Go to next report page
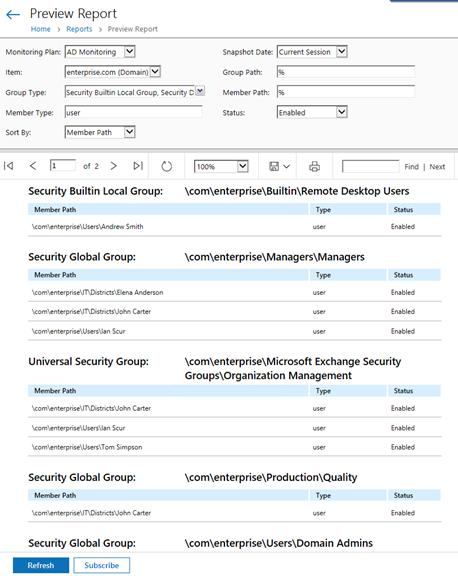458x576 pixels. pyautogui.click(x=113, y=166)
